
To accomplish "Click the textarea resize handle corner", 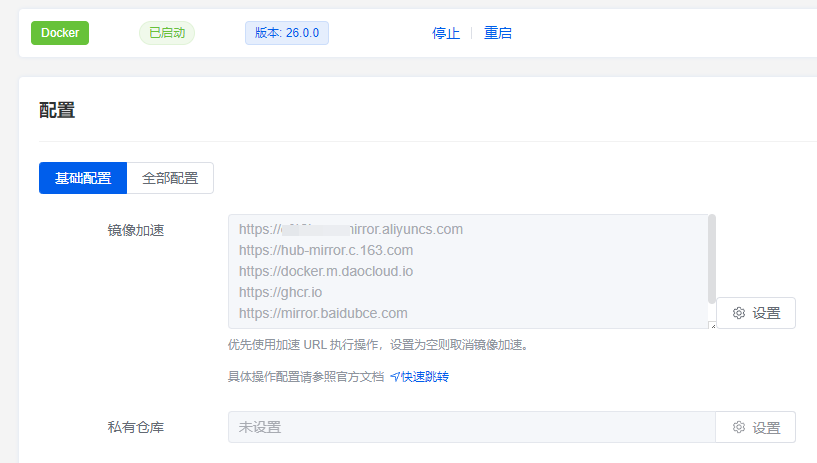I will [x=713, y=326].
